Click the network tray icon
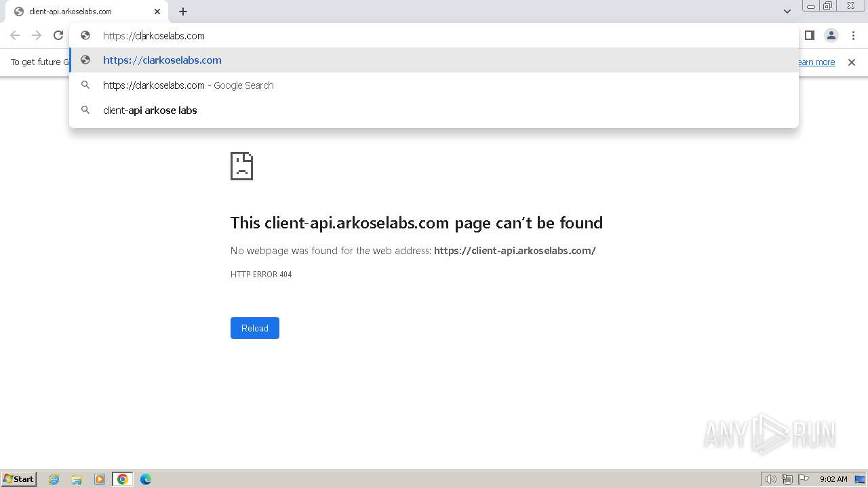Screen dimensions: 868x488 click(787, 479)
